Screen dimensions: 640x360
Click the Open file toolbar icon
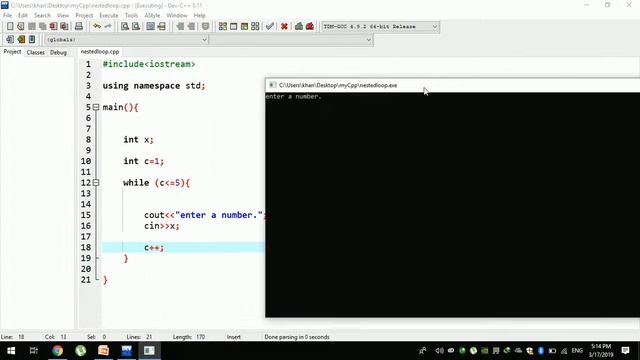(20, 27)
